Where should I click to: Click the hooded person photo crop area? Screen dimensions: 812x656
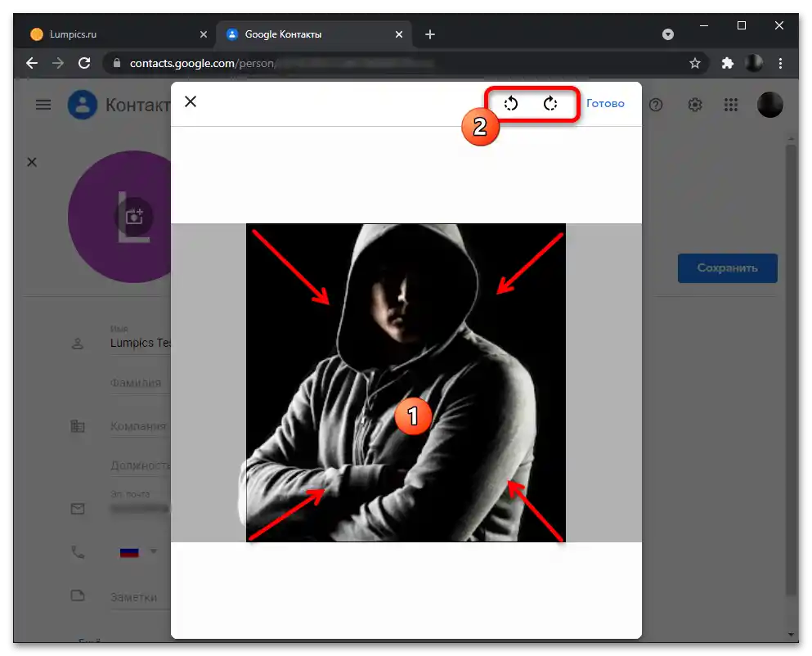[x=406, y=383]
